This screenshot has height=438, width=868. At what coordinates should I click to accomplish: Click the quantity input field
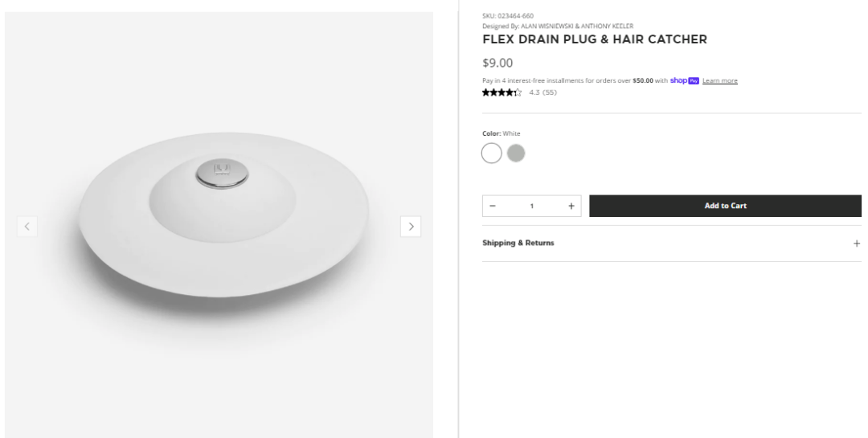(531, 206)
